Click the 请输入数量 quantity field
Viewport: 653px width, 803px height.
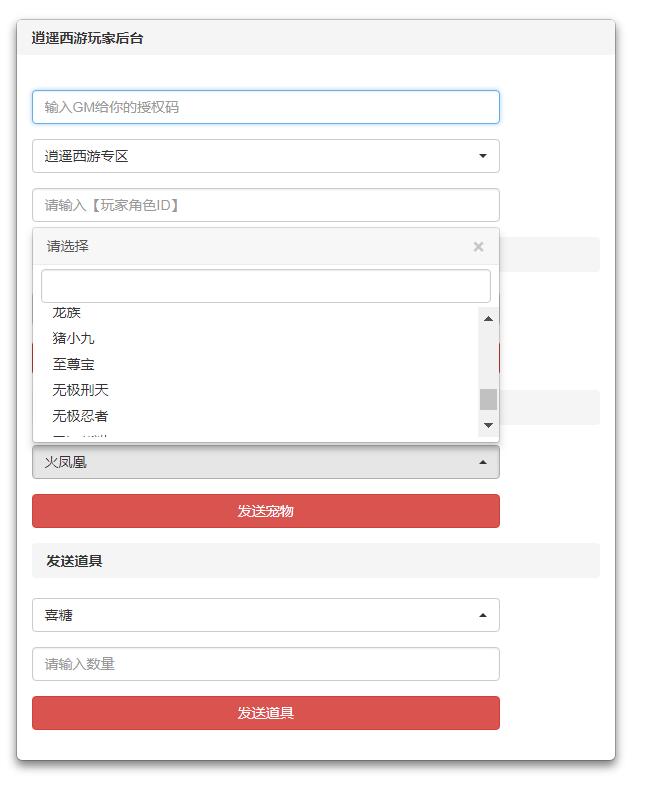265,664
